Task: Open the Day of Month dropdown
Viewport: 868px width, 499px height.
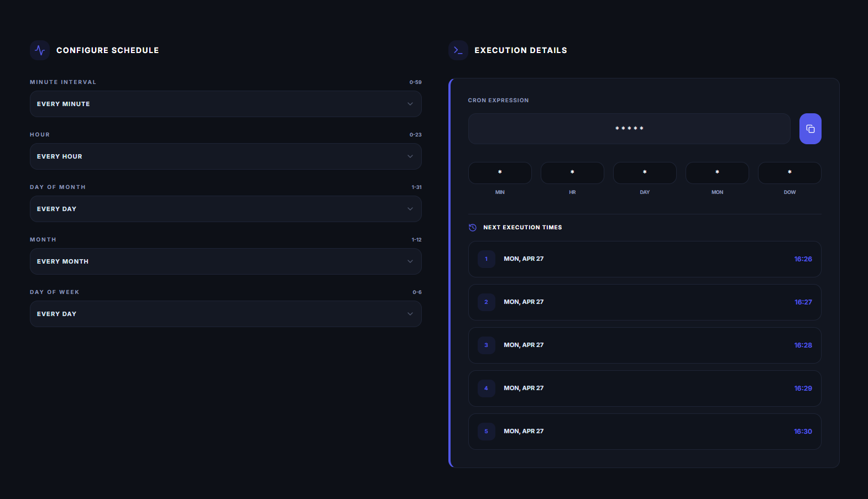Action: click(x=226, y=209)
